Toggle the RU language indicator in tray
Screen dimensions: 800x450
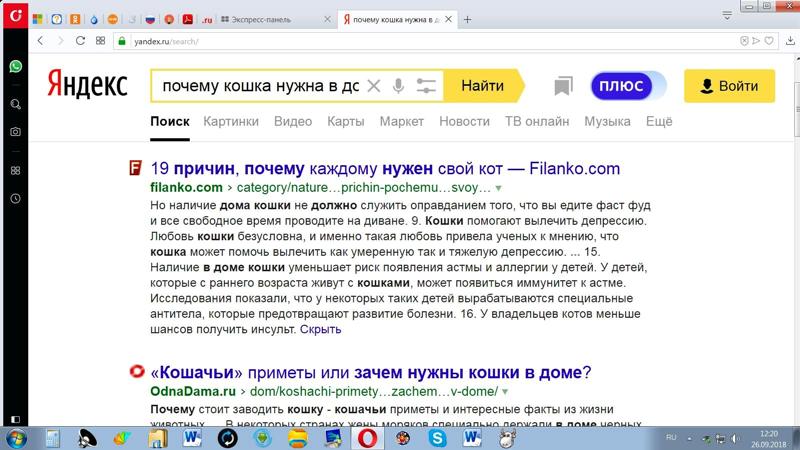coord(671,437)
